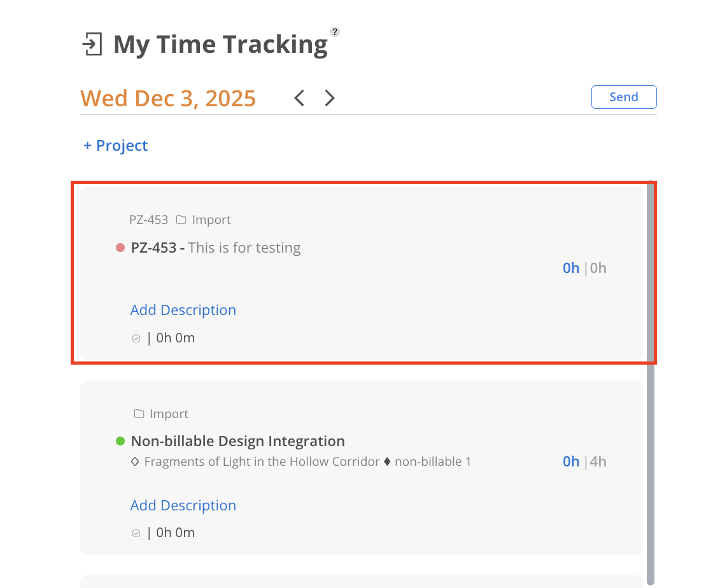Click the Non-billable Design Integration task title
Screen dimensions: 727x588
[x=237, y=441]
